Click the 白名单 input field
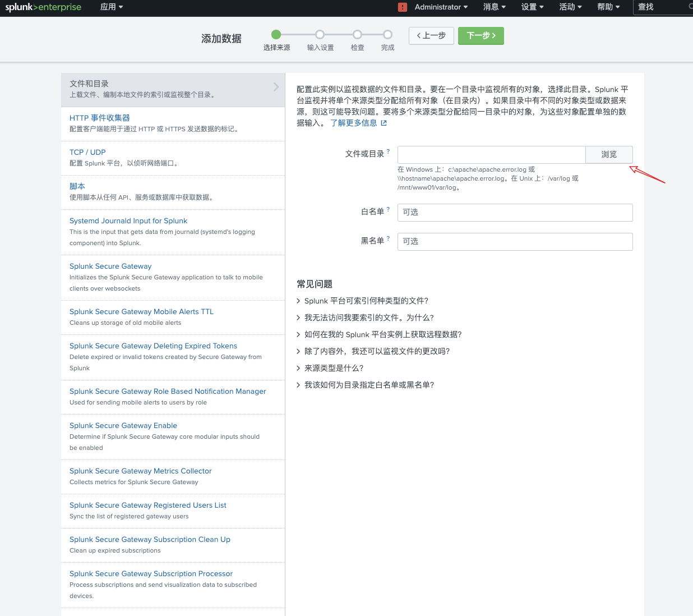This screenshot has height=616, width=693. point(515,213)
